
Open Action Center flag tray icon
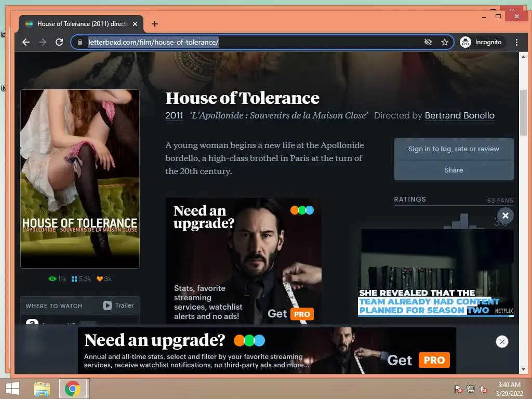click(458, 389)
